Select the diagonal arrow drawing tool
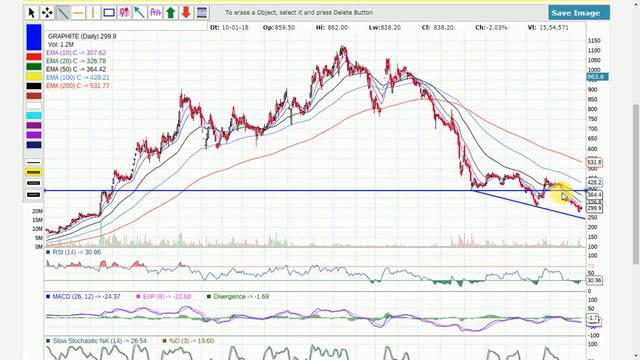The image size is (640, 360). tap(140, 13)
